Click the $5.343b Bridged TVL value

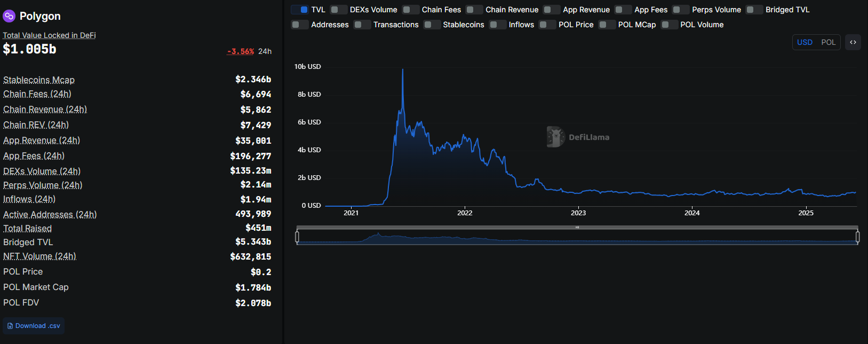click(253, 242)
